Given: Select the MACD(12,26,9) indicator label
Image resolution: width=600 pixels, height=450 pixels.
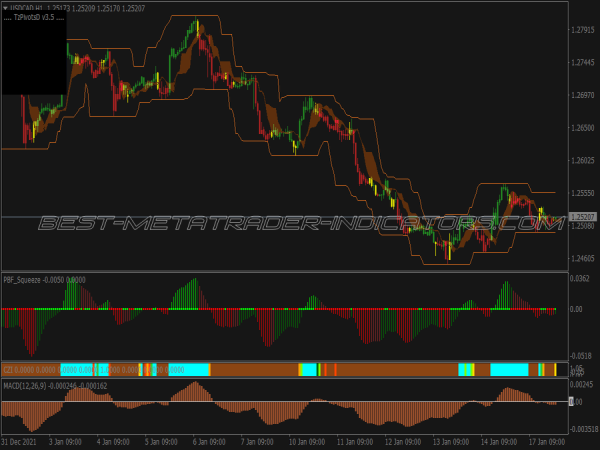Looking at the screenshot, I should click(28, 385).
